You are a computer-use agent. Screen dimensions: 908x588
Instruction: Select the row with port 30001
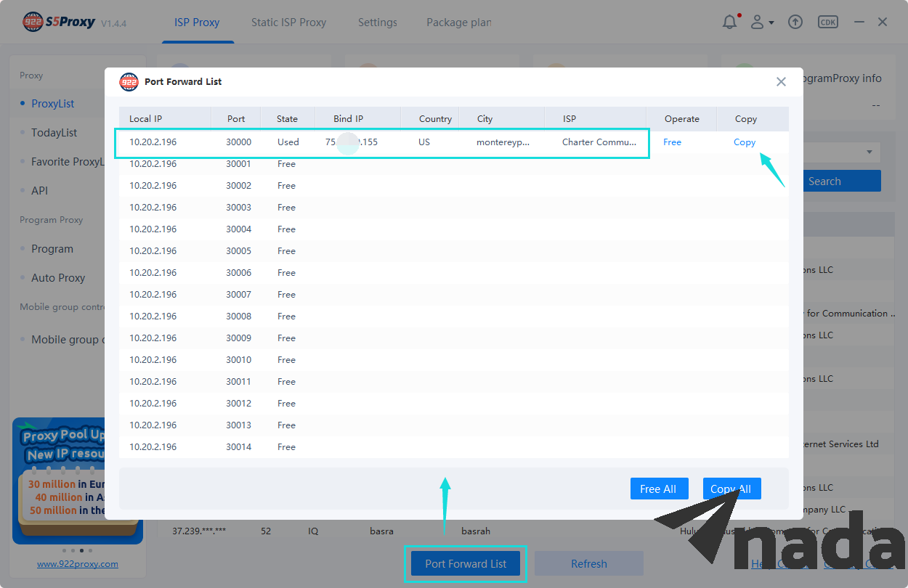coord(454,164)
